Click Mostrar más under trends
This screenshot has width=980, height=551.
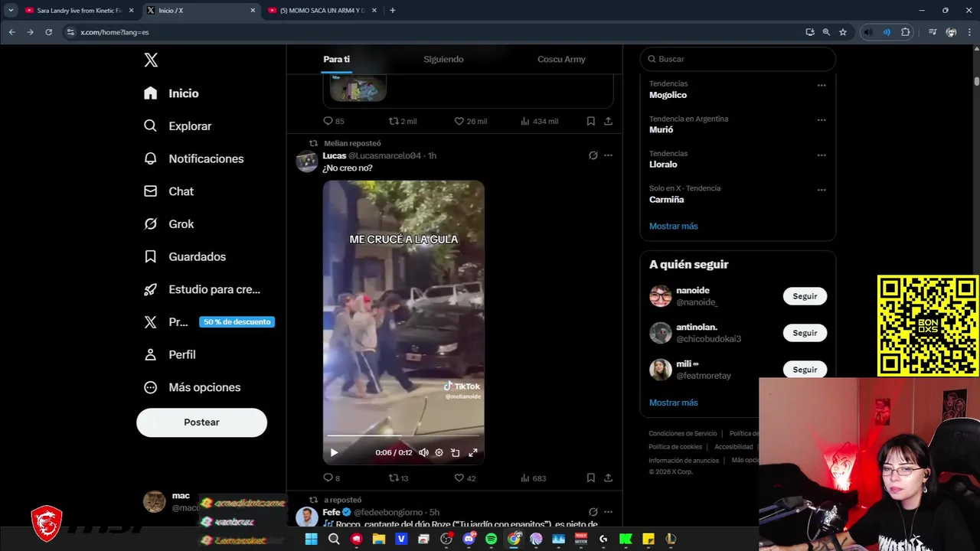click(x=674, y=226)
